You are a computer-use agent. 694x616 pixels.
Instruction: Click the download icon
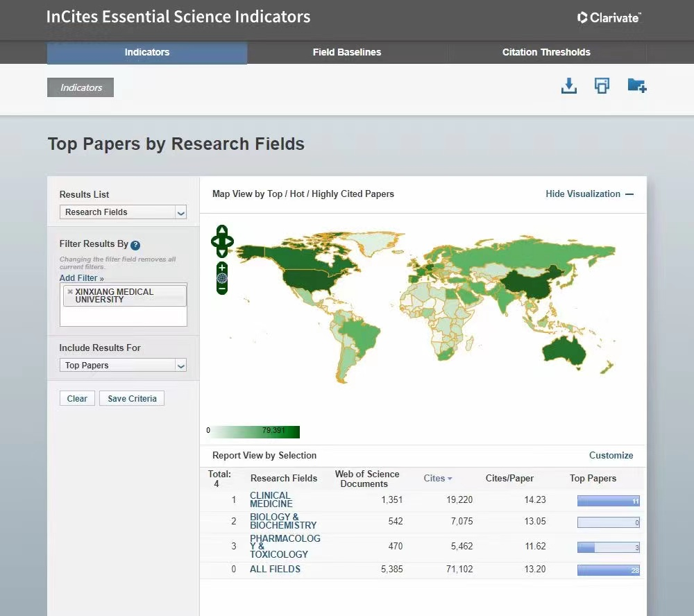coord(568,86)
